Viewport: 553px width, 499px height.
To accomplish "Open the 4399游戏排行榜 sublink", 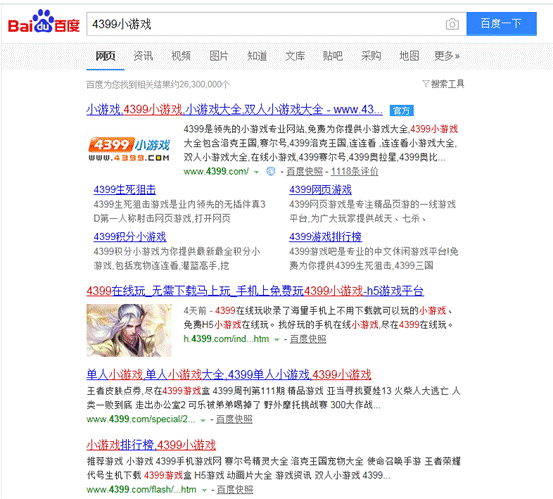I will pyautogui.click(x=326, y=237).
